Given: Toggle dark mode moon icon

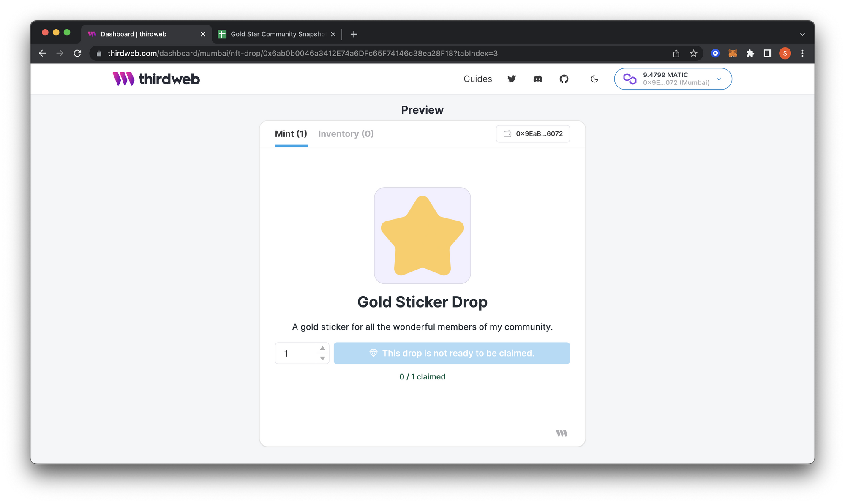Looking at the screenshot, I should pos(594,79).
